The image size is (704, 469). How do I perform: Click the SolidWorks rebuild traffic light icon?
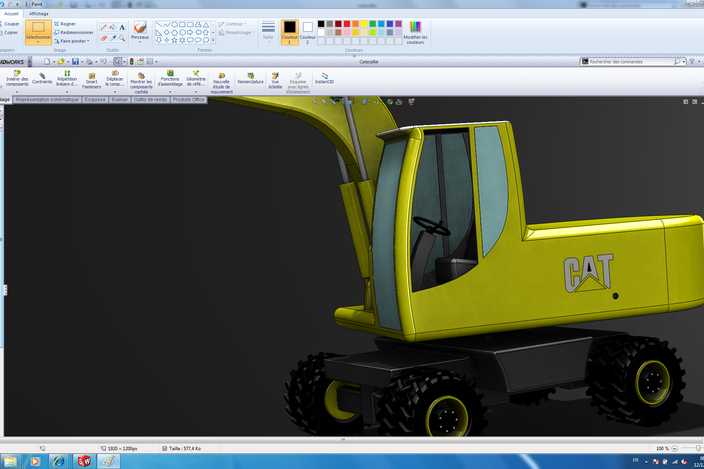(x=132, y=61)
